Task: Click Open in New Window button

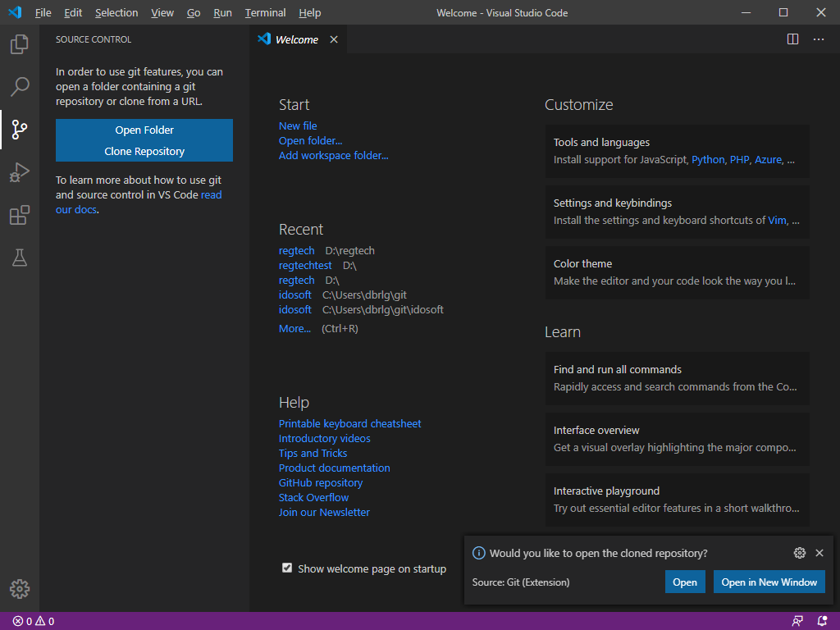Action: [769, 582]
